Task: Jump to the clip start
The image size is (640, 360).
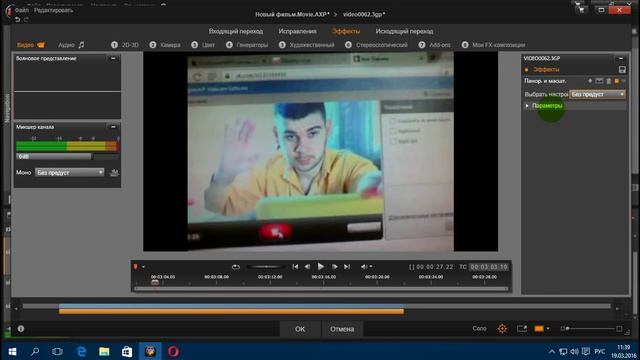Action: pos(295,267)
